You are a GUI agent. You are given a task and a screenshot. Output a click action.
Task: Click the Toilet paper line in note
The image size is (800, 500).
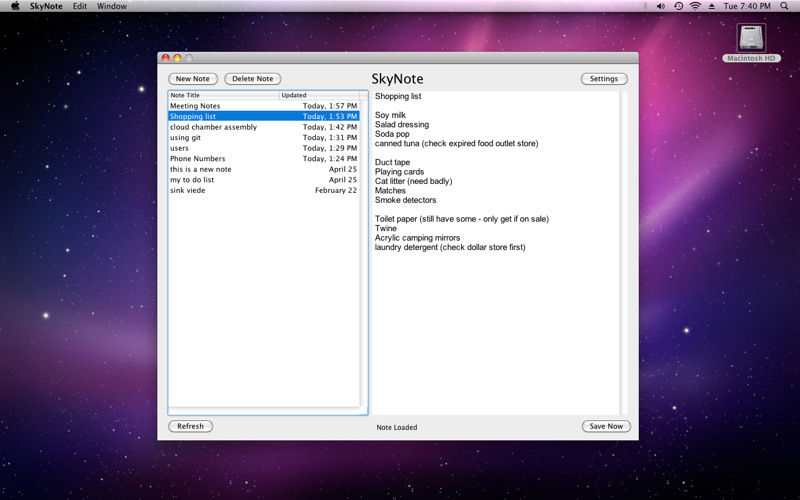click(462, 219)
